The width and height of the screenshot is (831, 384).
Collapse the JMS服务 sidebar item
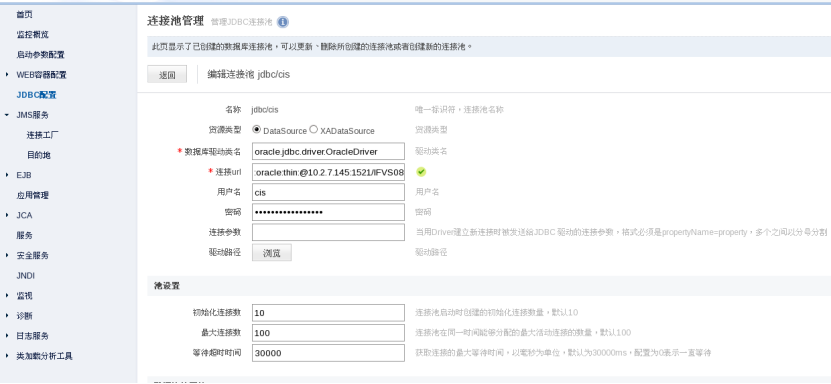pos(7,115)
